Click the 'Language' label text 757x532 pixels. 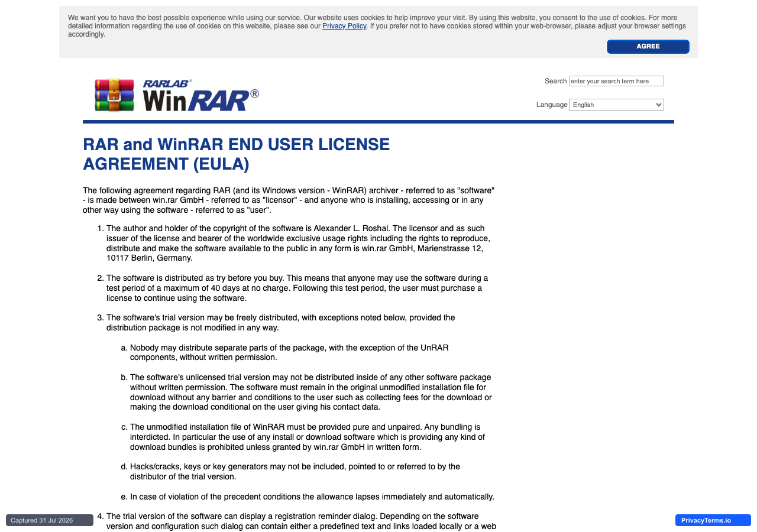[x=552, y=105]
